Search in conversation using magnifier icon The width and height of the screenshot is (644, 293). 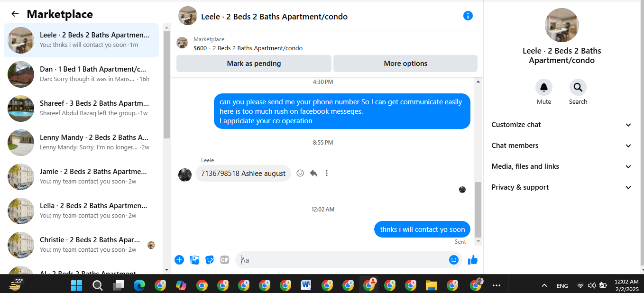[578, 87]
